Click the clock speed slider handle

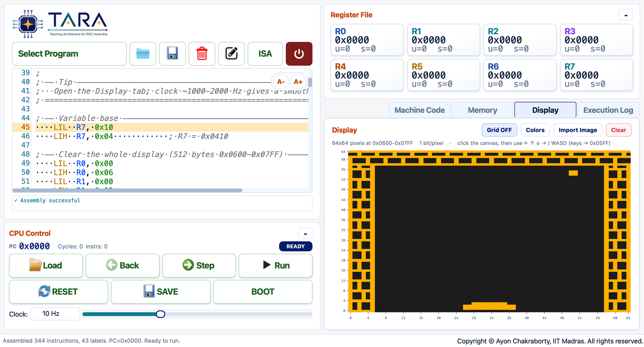tap(160, 314)
